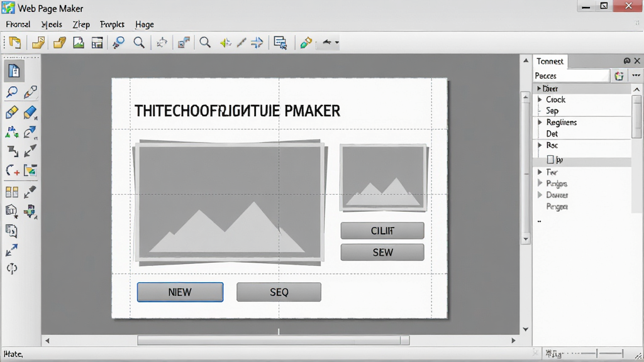
Task: Click the zoom slider in the status bar
Action: coord(597,353)
